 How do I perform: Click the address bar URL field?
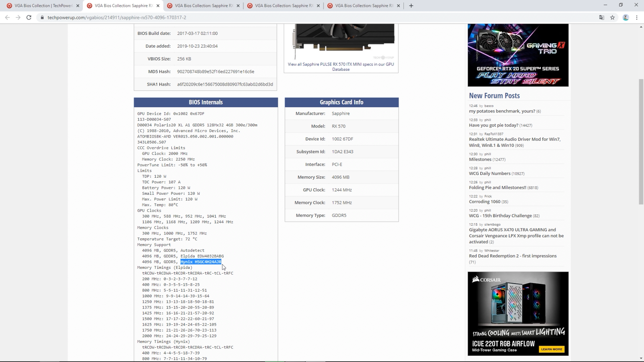(316, 18)
